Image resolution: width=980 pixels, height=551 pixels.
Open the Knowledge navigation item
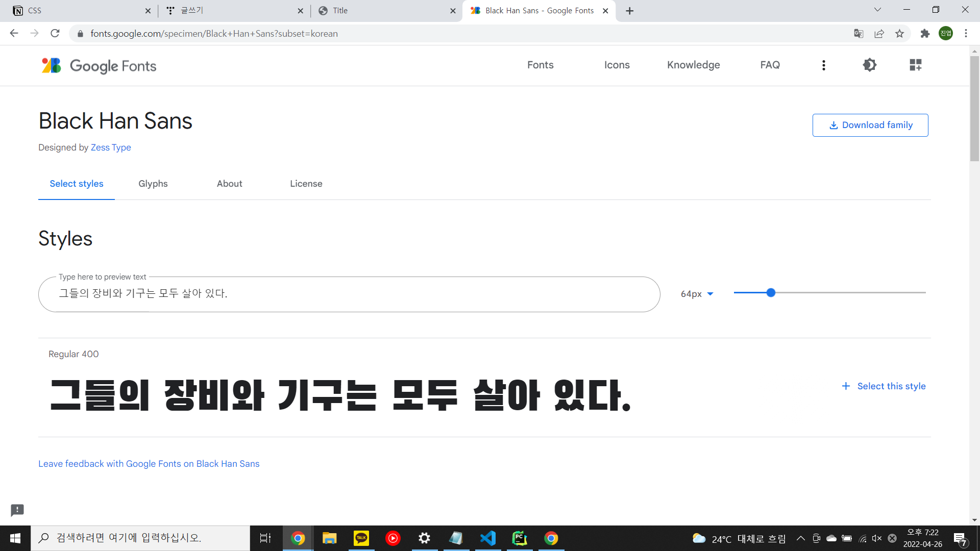(x=693, y=65)
